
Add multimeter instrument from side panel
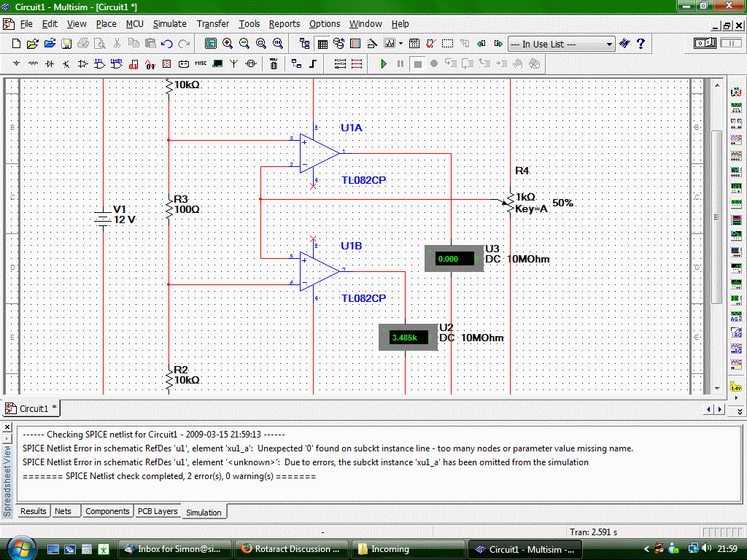tap(736, 91)
